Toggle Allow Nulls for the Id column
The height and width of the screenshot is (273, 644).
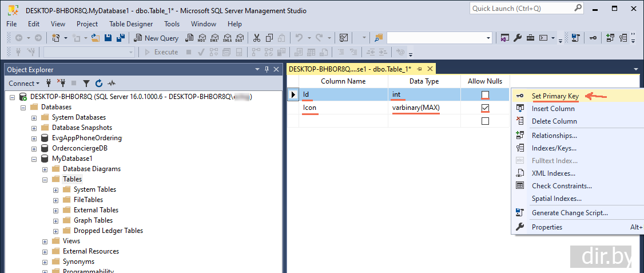coord(485,95)
